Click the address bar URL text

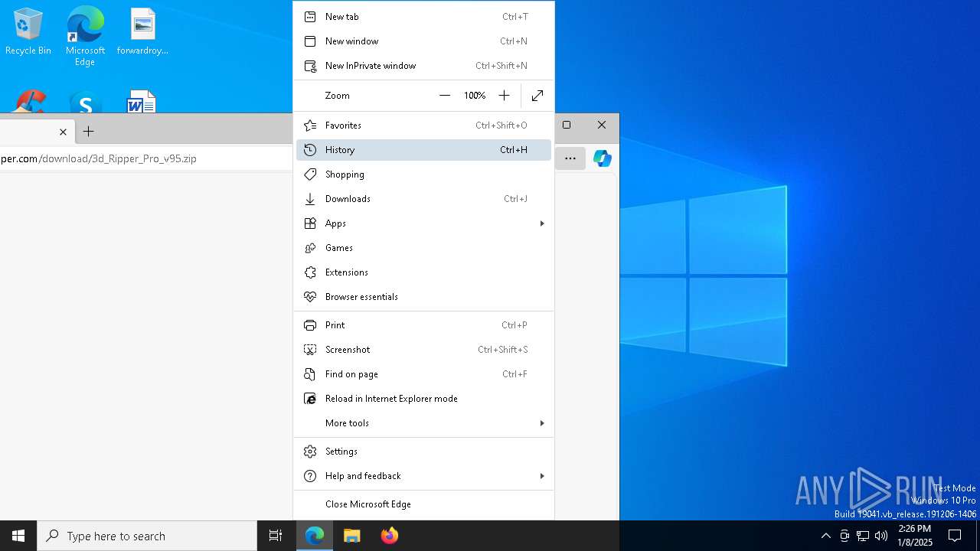pyautogui.click(x=99, y=158)
